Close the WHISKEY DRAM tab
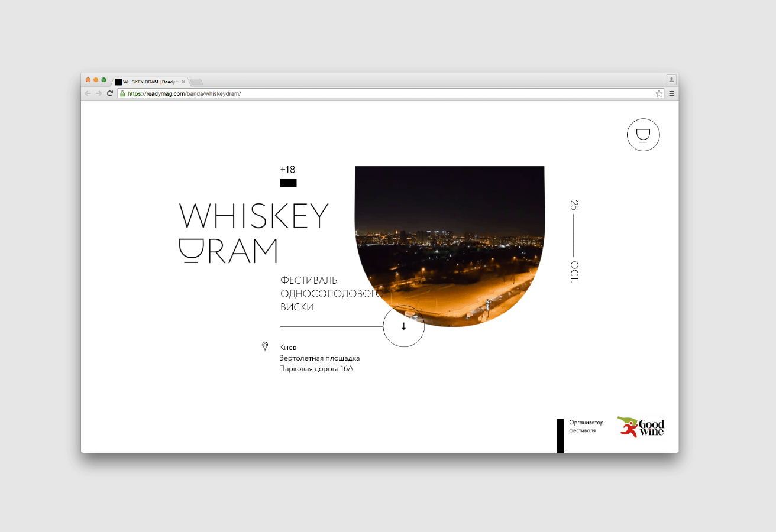Screen dimensions: 776x532 [183, 82]
